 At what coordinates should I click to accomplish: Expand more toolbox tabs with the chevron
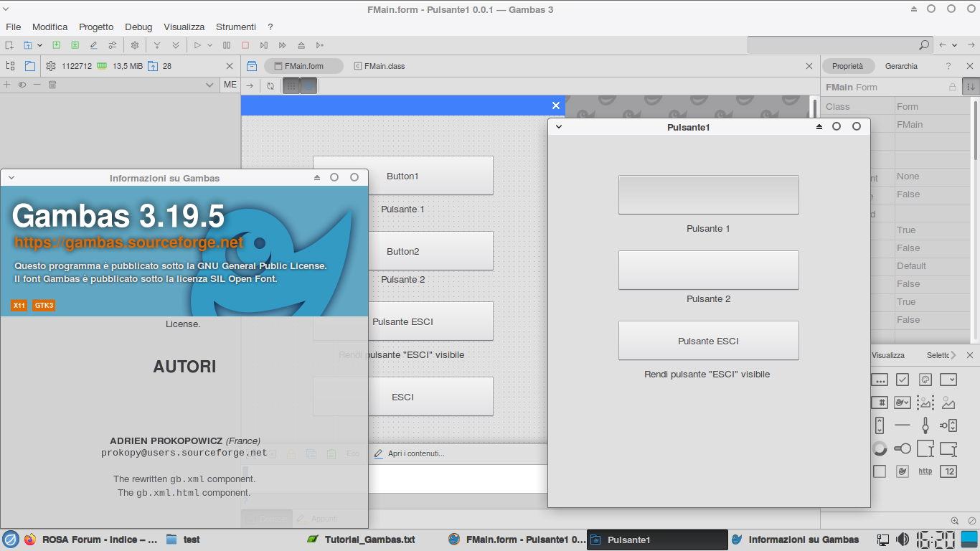[953, 355]
